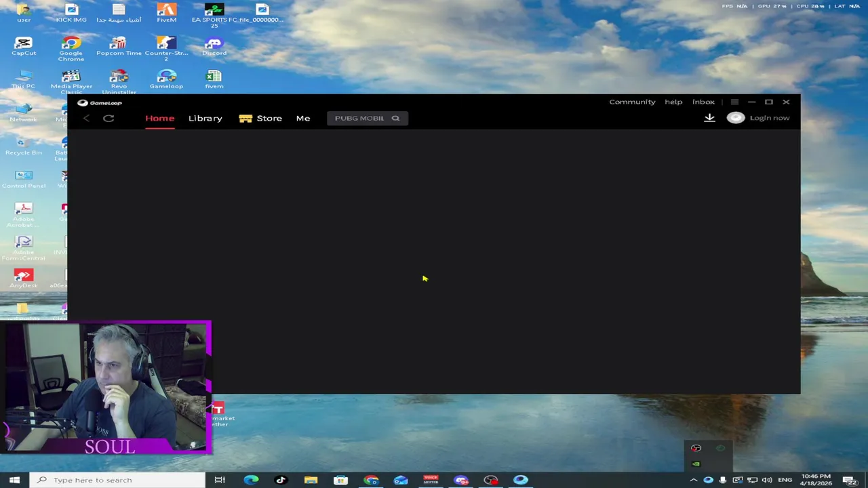Select the Adobe FormsCentral desktop icon
This screenshot has width=868, height=488.
pyautogui.click(x=24, y=248)
